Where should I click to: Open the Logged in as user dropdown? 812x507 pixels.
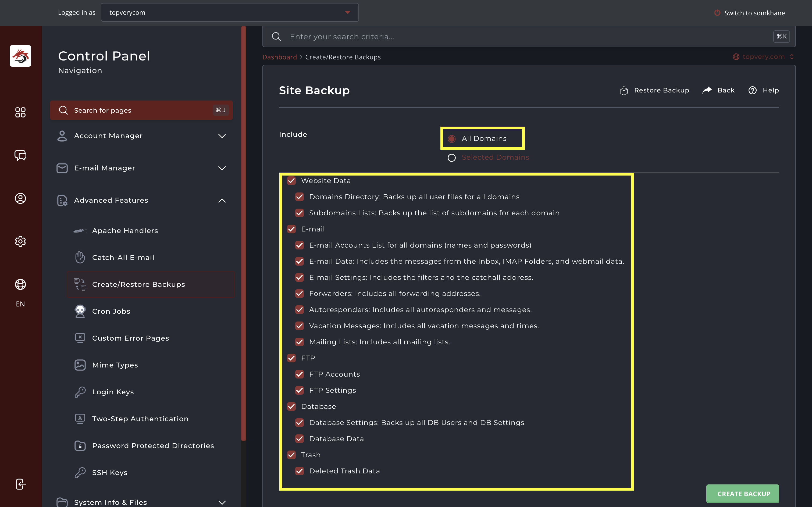(229, 13)
